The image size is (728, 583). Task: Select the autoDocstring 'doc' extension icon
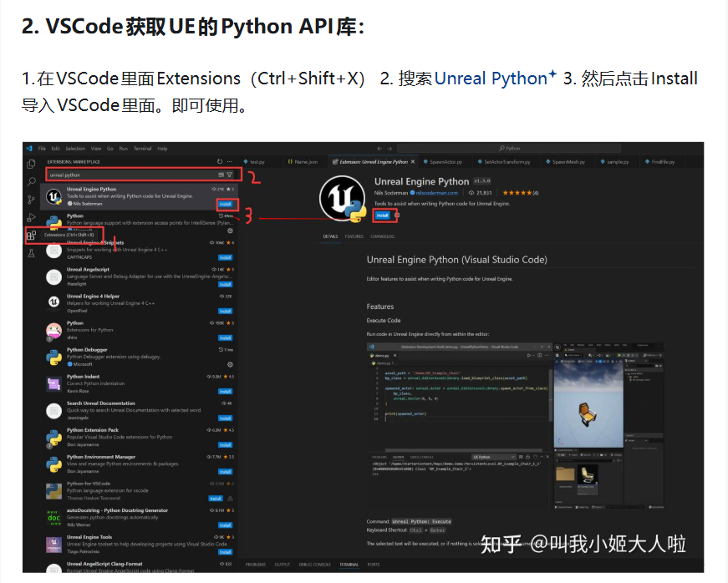(x=53, y=518)
